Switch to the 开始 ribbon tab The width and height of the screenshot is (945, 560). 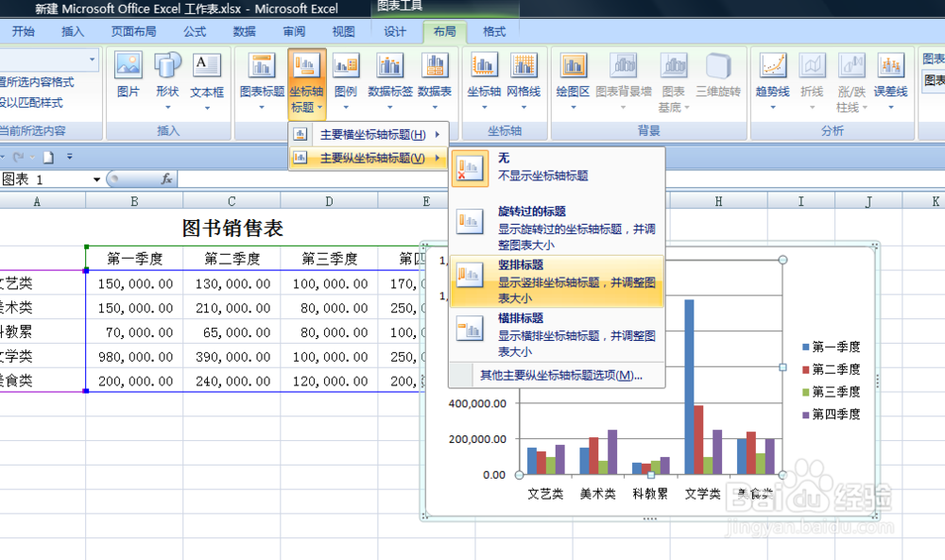(24, 31)
